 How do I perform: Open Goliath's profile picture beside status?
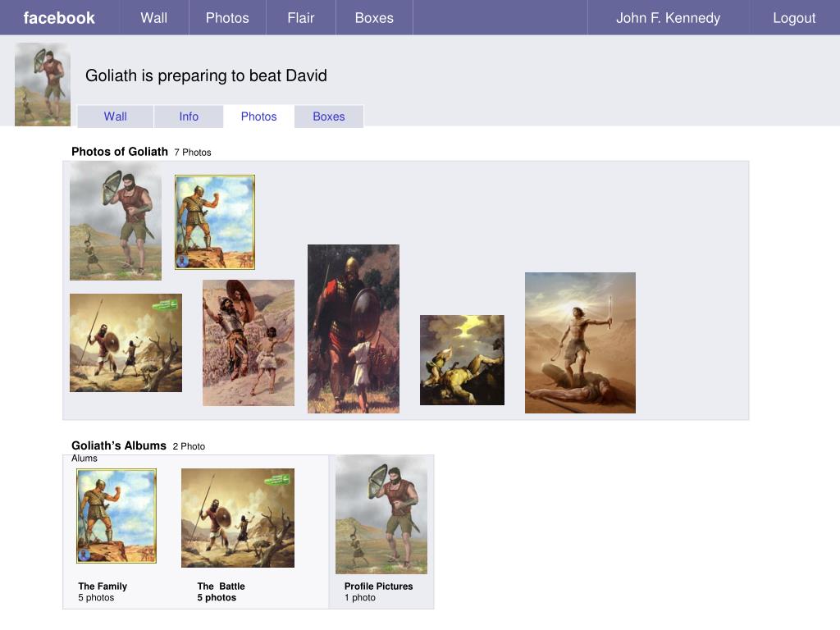pyautogui.click(x=43, y=84)
